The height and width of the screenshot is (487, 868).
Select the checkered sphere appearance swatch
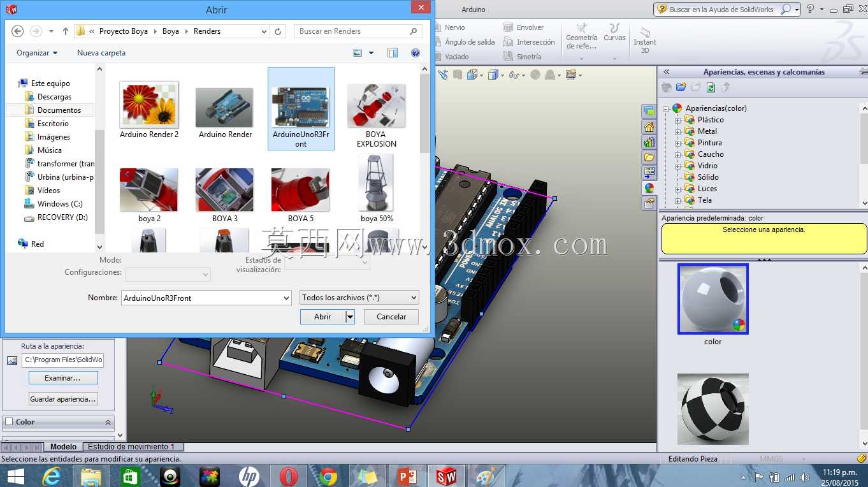(713, 409)
